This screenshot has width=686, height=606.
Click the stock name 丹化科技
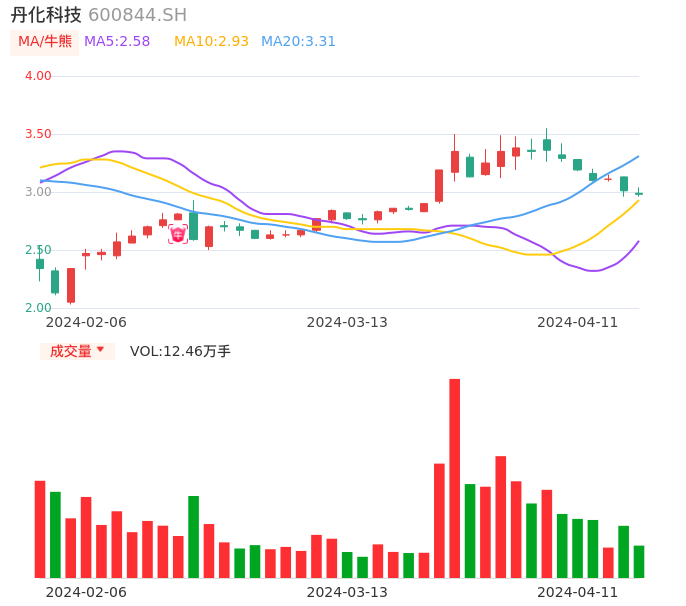click(x=46, y=15)
